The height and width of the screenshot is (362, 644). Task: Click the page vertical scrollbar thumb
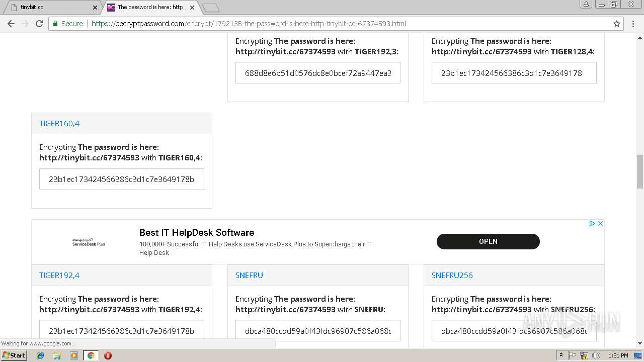(640, 171)
